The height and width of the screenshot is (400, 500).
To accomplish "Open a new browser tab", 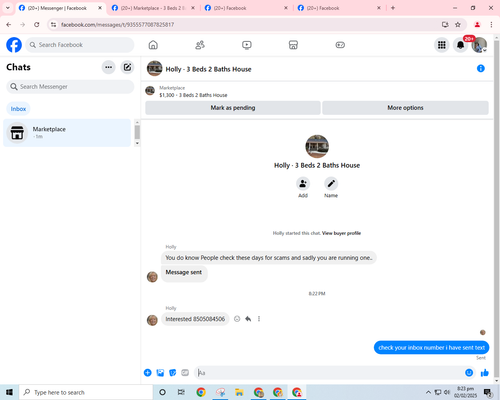I will (x=393, y=8).
